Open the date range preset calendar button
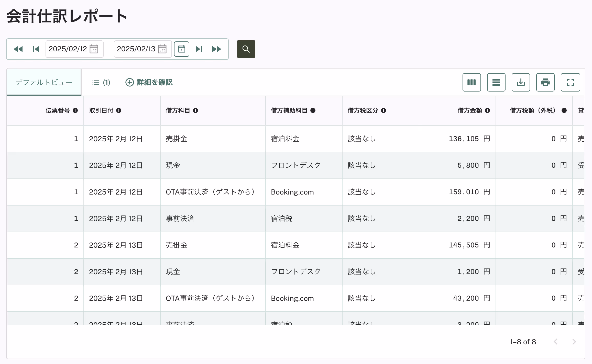 click(181, 49)
